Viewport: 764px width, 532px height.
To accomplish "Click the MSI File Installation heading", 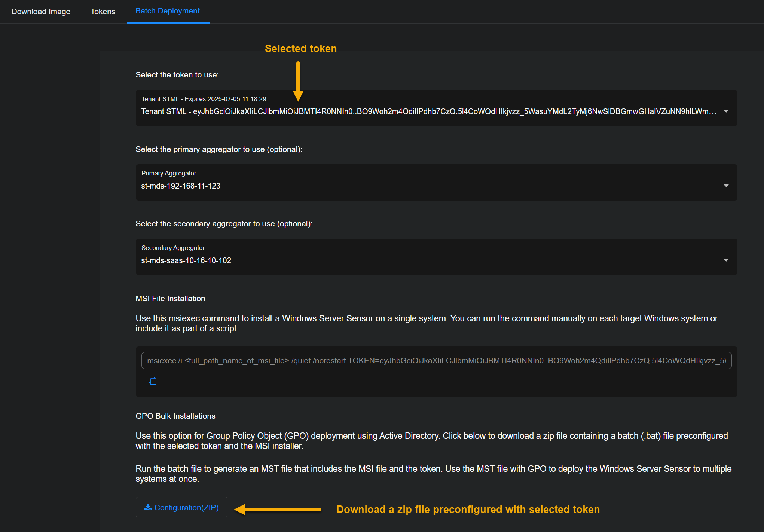I will tap(170, 299).
